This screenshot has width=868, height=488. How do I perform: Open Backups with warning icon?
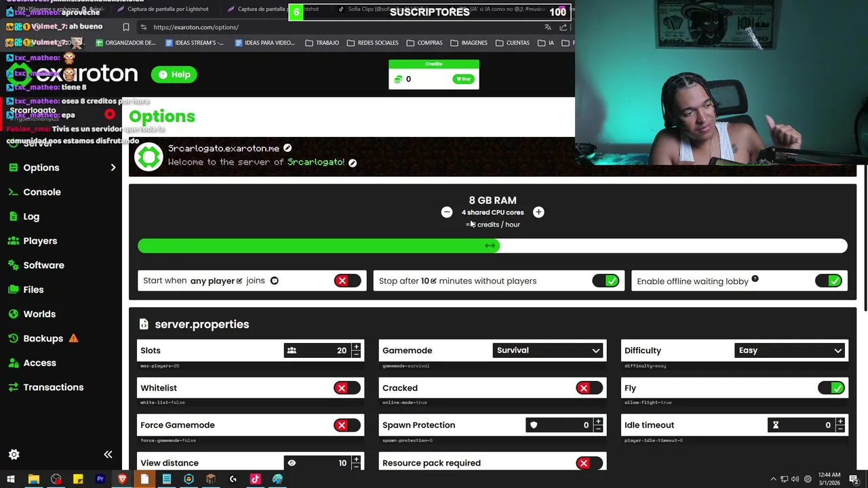coord(43,338)
